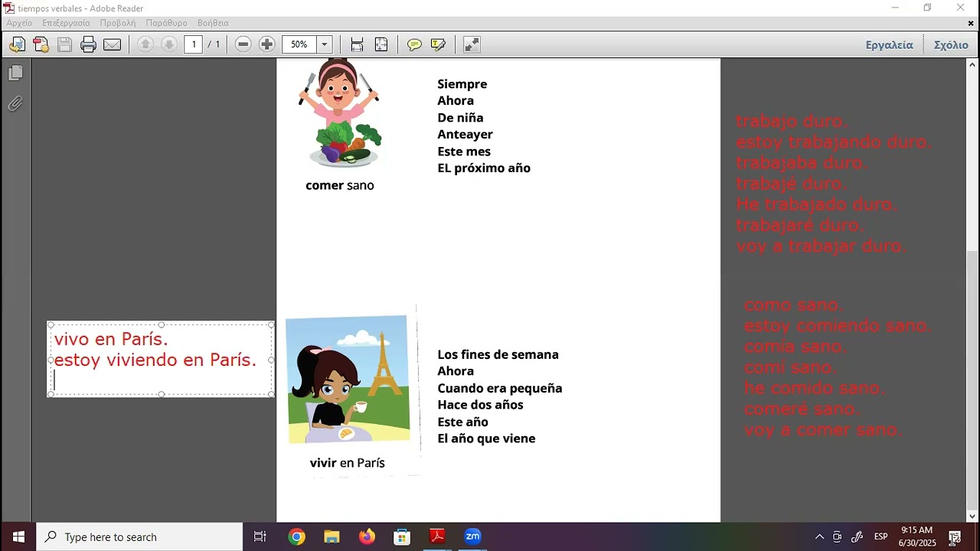Screen dimensions: 980x551
Task: Launch Google Chrome from the taskbar
Action: (x=296, y=537)
